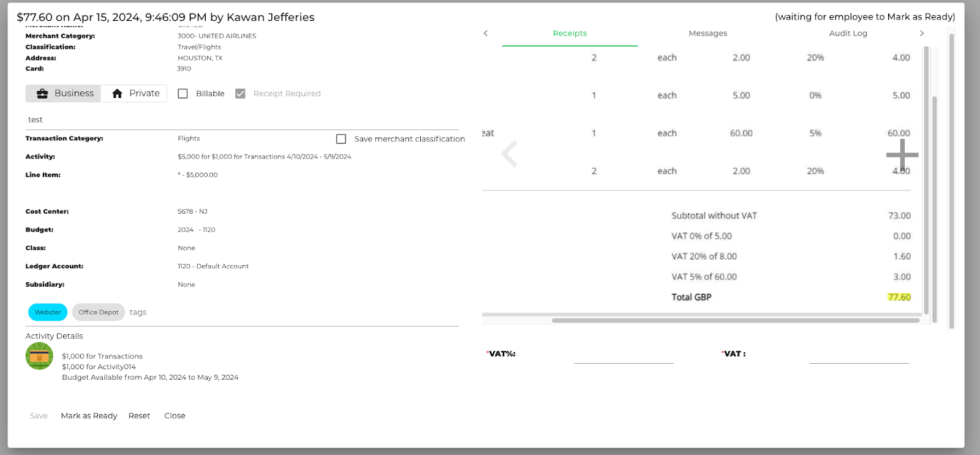This screenshot has height=455, width=980.
Task: Click the highlighted Total GBP 77.60
Action: 899,297
